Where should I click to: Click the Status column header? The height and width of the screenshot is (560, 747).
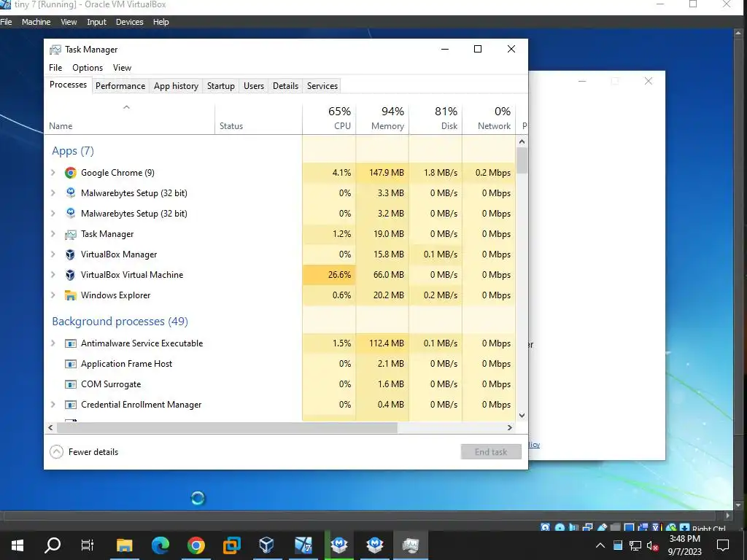(x=259, y=118)
